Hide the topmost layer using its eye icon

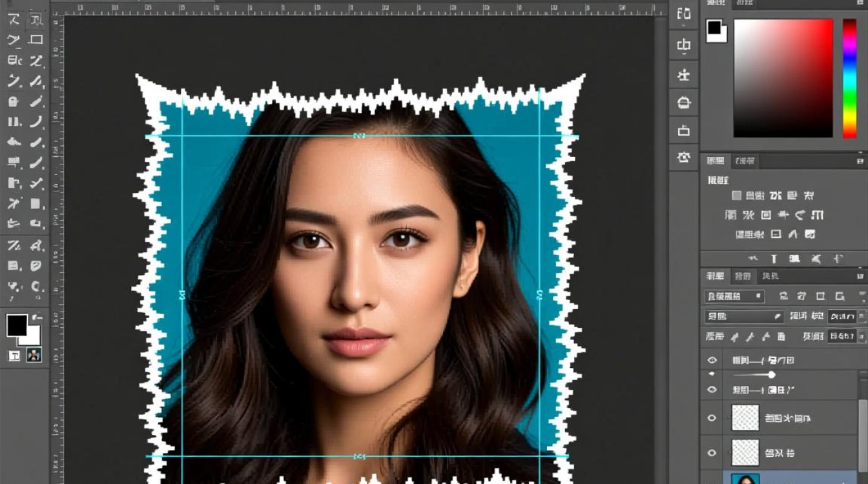(x=712, y=360)
